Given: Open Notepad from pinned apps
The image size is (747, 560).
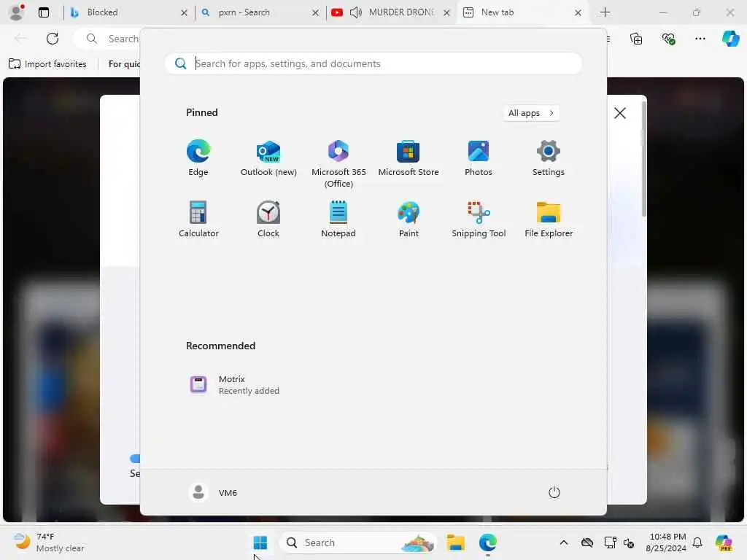Looking at the screenshot, I should (338, 219).
